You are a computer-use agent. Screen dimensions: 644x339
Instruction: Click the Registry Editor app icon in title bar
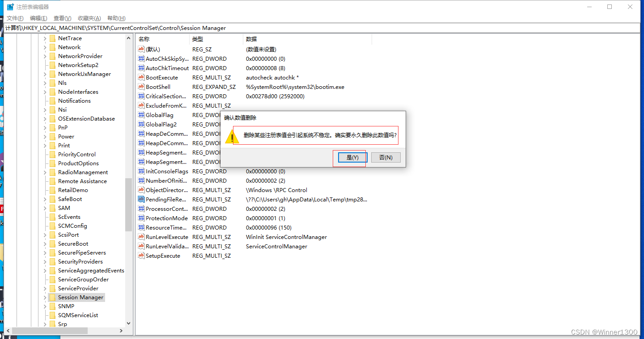tap(10, 7)
